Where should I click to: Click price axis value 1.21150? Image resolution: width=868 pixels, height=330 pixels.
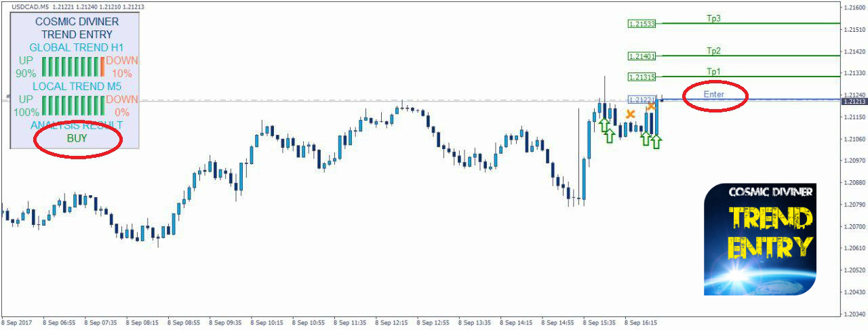[x=854, y=117]
